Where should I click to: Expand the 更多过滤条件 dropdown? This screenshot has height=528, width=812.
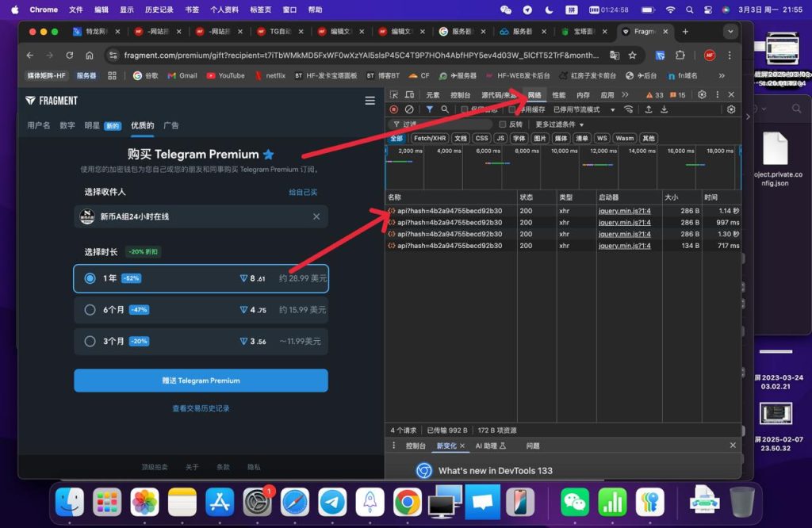click(559, 124)
